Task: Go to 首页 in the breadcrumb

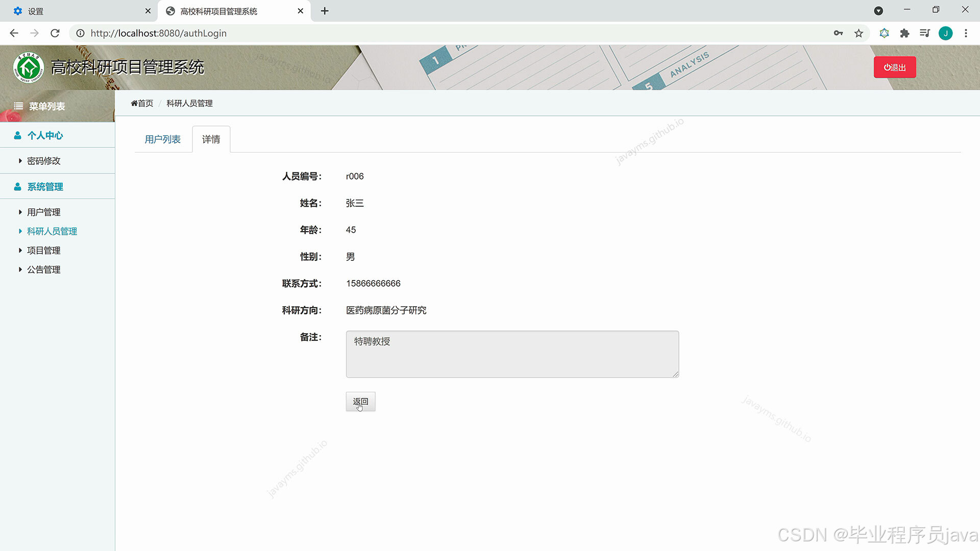Action: [x=142, y=103]
